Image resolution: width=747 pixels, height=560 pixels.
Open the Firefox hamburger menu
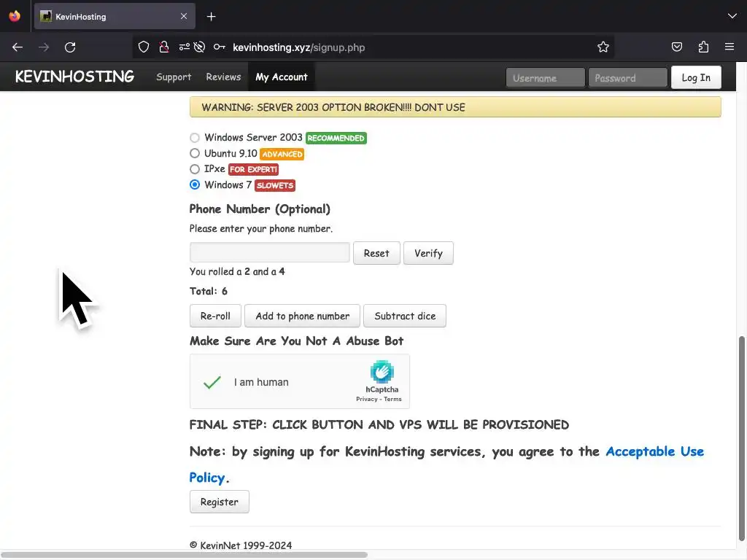pyautogui.click(x=729, y=47)
